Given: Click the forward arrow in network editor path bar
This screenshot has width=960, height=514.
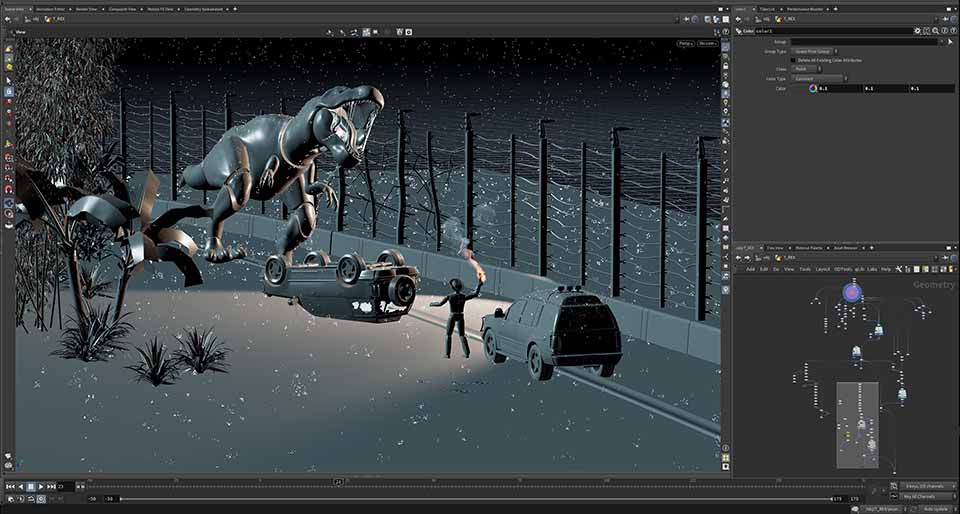Looking at the screenshot, I should [x=749, y=258].
